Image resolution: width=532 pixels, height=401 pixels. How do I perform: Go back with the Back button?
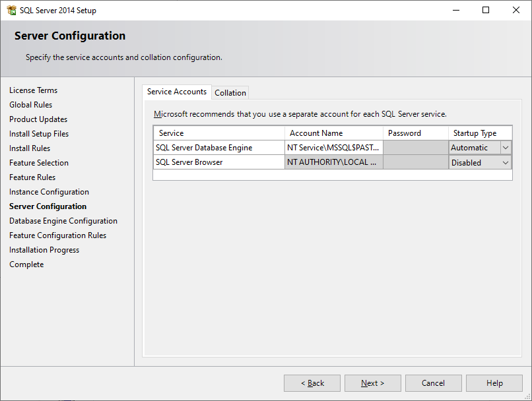(312, 383)
